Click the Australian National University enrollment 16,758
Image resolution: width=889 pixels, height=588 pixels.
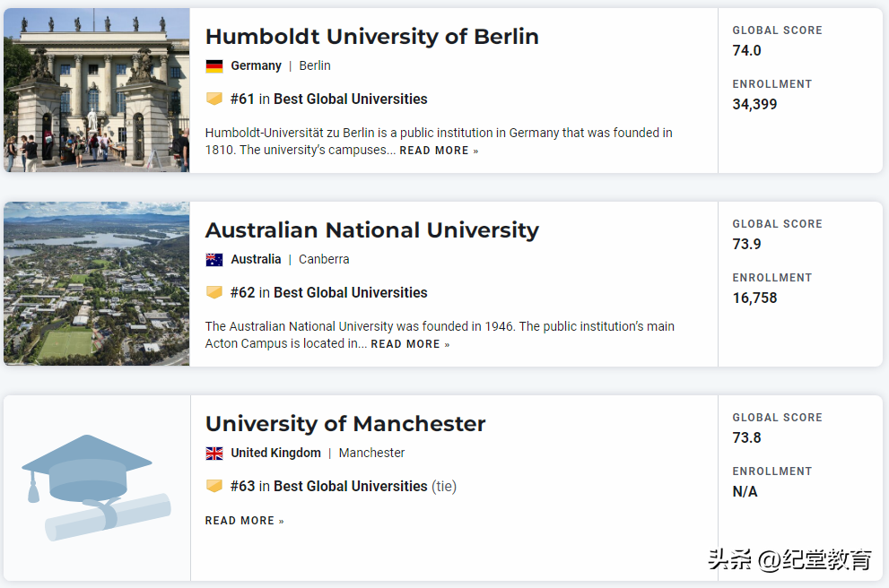pyautogui.click(x=754, y=298)
